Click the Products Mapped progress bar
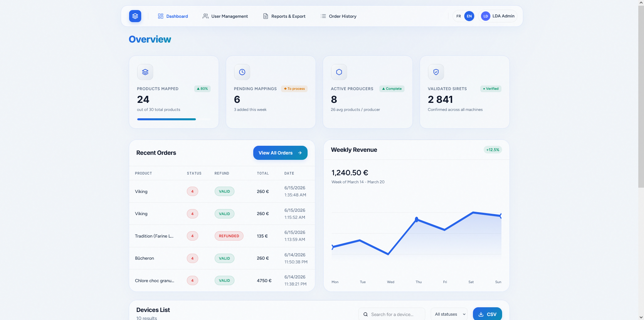 coord(174,119)
